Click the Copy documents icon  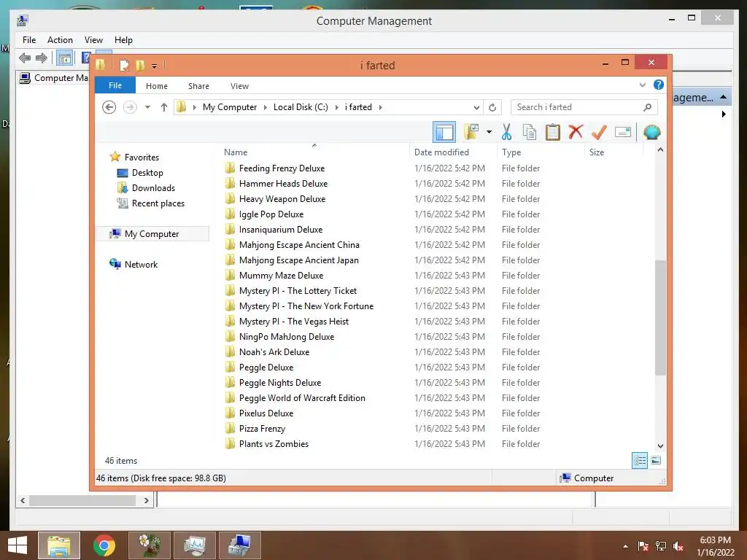click(530, 132)
